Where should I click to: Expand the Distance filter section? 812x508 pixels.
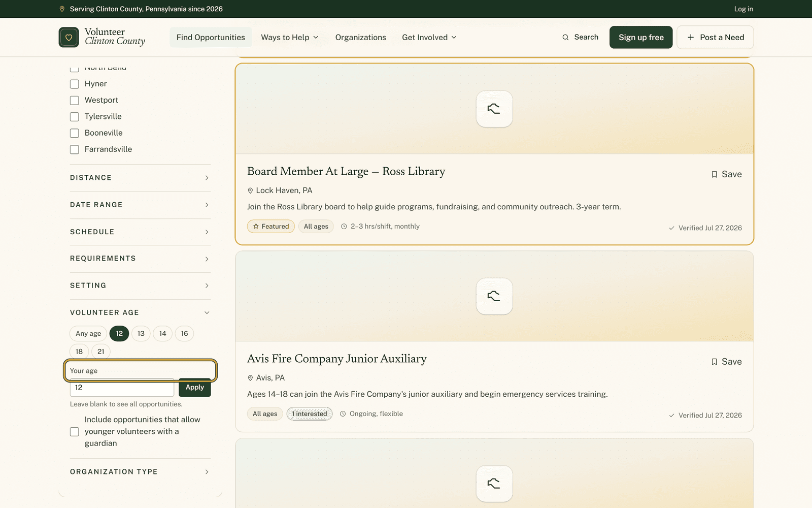(140, 178)
